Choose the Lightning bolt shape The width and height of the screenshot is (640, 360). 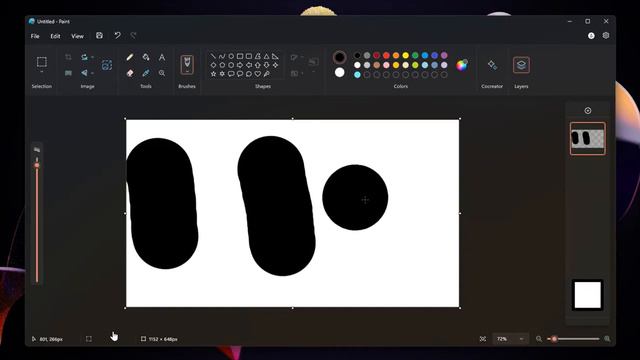(267, 74)
